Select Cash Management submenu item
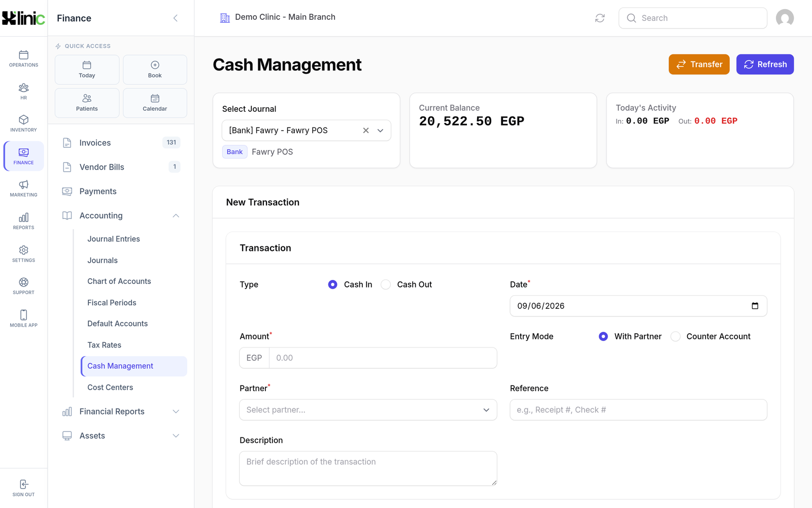 click(x=134, y=366)
